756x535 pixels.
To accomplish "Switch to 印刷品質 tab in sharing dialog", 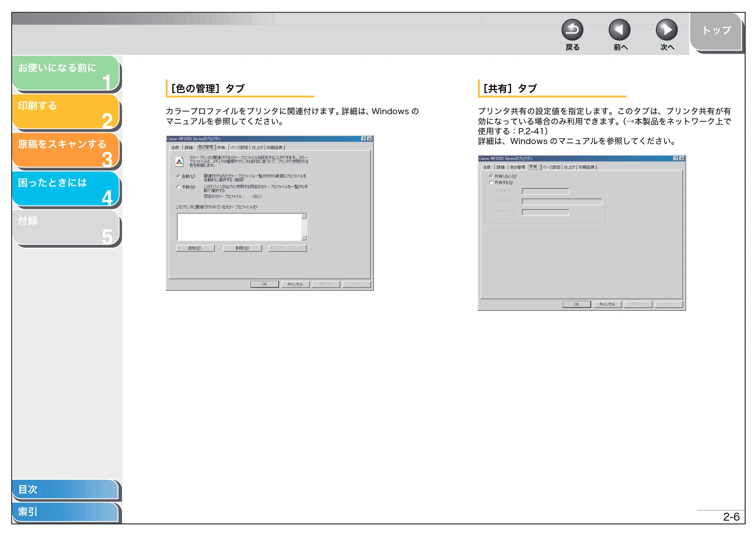I will (x=587, y=167).
